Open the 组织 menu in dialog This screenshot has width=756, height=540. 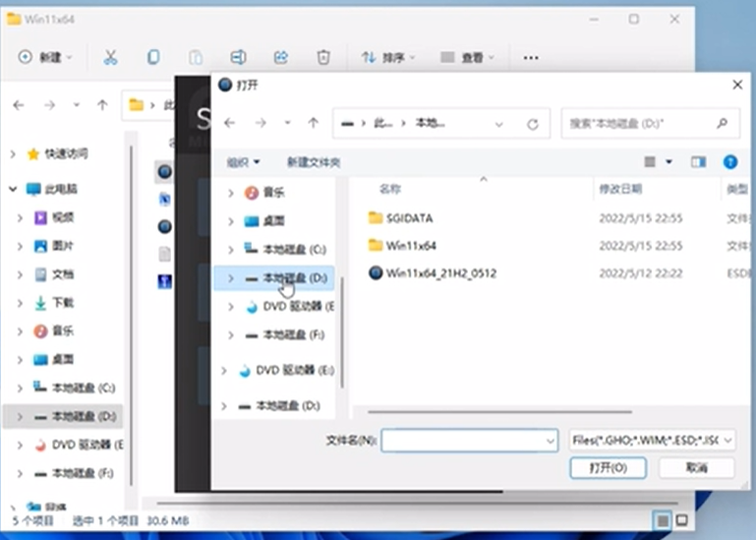point(243,162)
